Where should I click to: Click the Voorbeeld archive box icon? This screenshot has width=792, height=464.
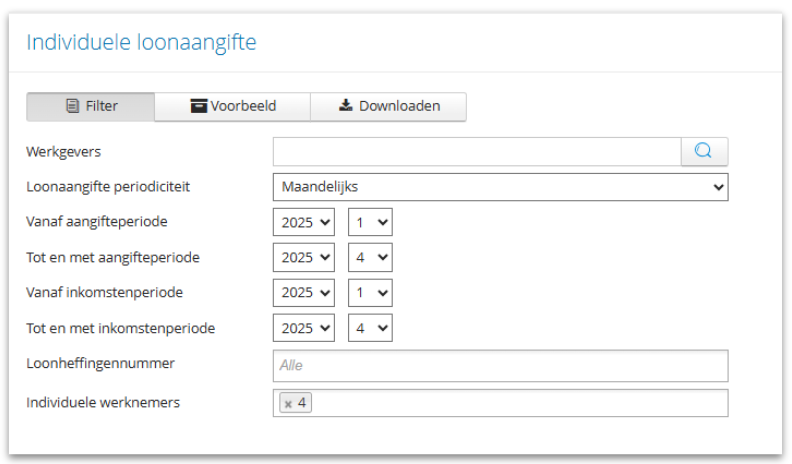pos(198,106)
